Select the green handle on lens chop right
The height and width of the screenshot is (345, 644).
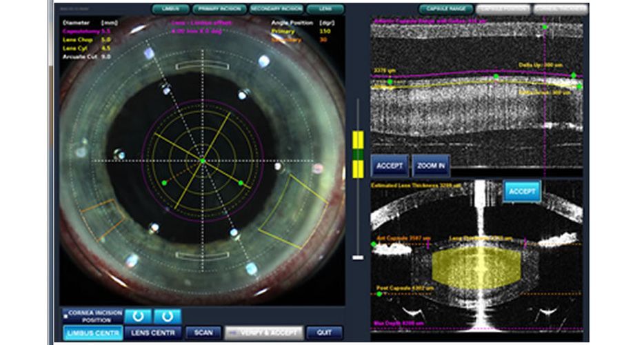click(241, 183)
